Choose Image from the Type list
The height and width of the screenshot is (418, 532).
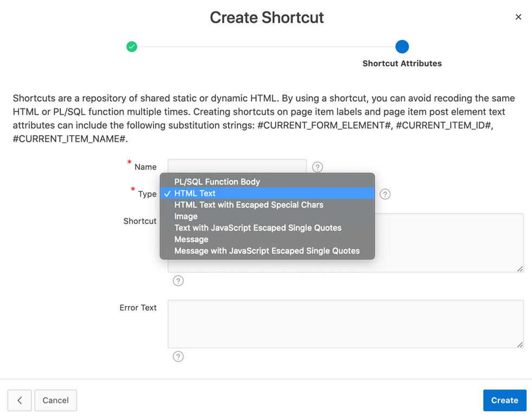click(x=186, y=216)
